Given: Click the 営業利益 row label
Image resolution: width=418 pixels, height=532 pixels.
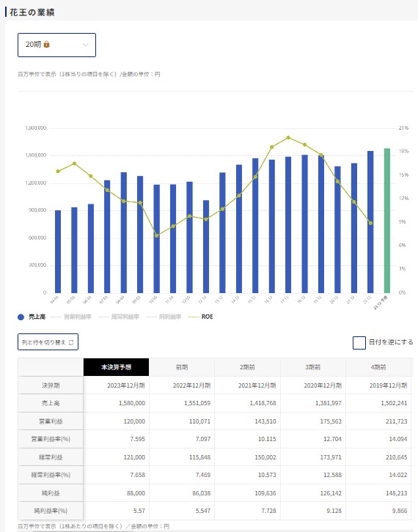Looking at the screenshot, I should [x=51, y=421].
